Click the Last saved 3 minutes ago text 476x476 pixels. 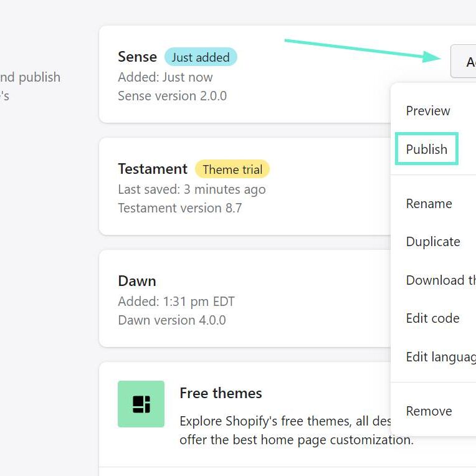[x=191, y=189]
